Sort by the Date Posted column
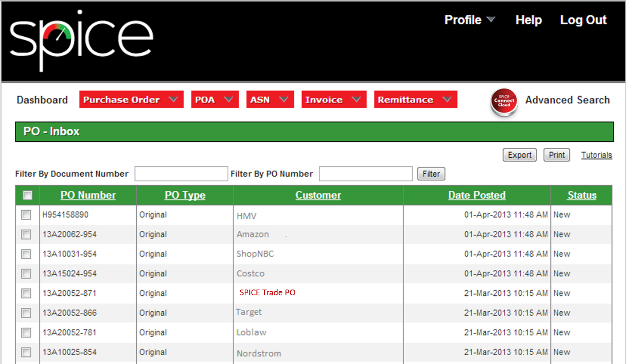626x364 pixels. pos(477,195)
